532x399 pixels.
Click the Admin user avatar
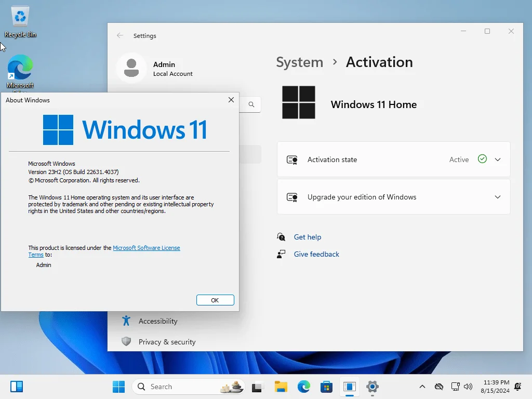[x=131, y=68]
